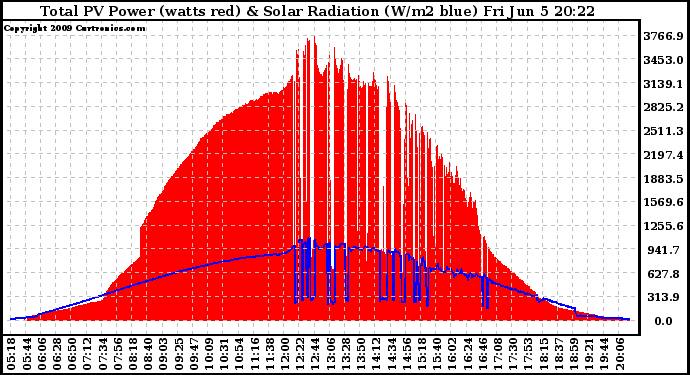This screenshot has height=375, width=690.
Task: Select the 17:53 time label
Action: (x=529, y=354)
